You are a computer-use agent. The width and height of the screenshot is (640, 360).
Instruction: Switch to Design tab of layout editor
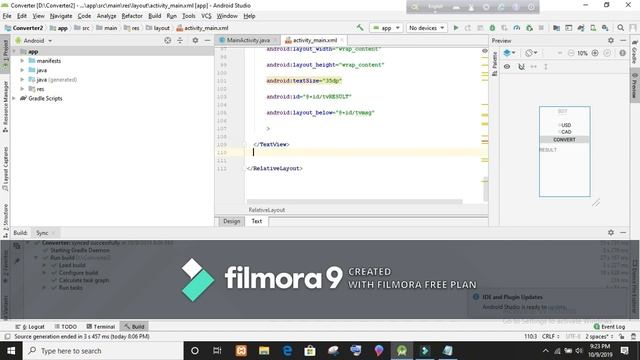coord(231,221)
